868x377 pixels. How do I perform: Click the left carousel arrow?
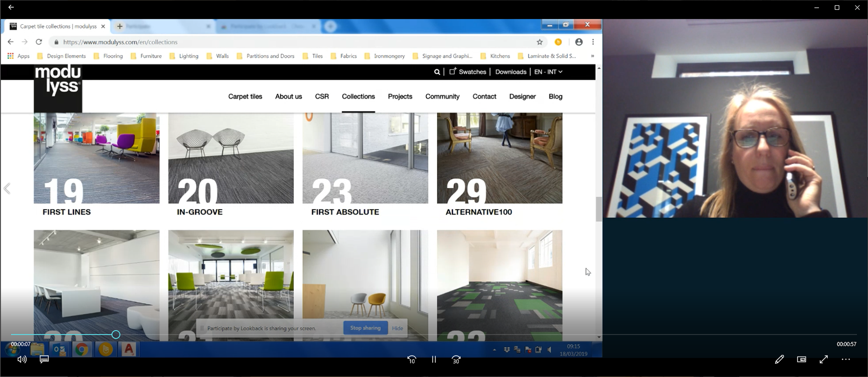[x=7, y=188]
